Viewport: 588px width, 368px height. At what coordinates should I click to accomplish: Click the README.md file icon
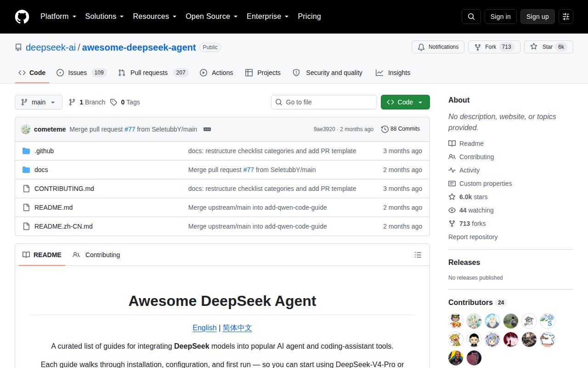[x=26, y=207]
